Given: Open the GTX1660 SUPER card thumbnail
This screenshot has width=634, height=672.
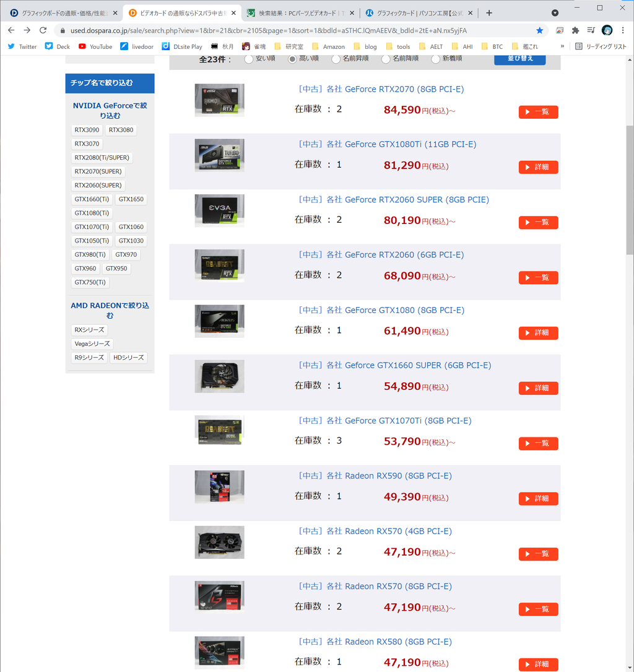Looking at the screenshot, I should pyautogui.click(x=220, y=376).
